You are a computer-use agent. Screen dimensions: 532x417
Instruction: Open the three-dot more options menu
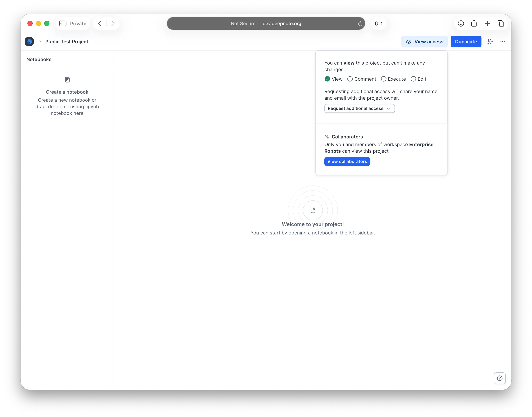click(x=502, y=42)
